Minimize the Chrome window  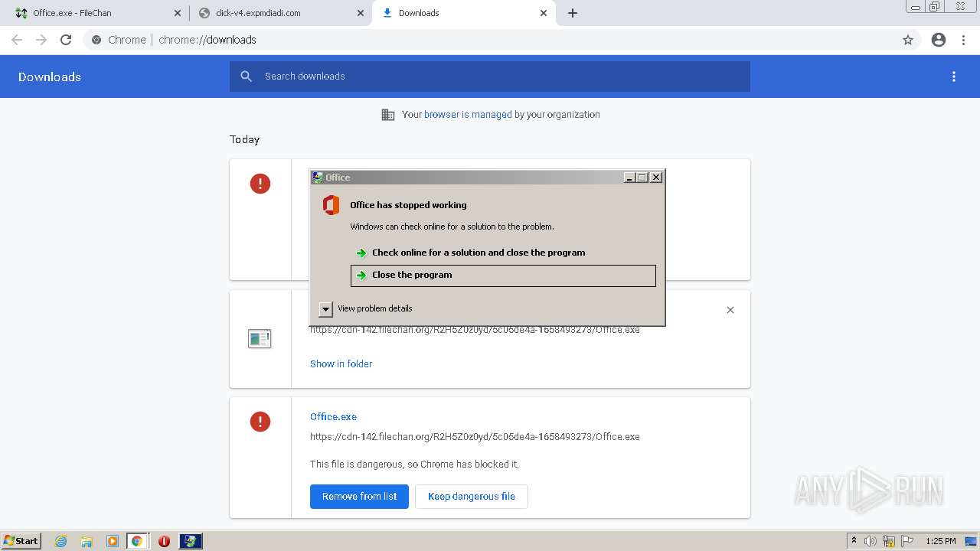(x=915, y=7)
